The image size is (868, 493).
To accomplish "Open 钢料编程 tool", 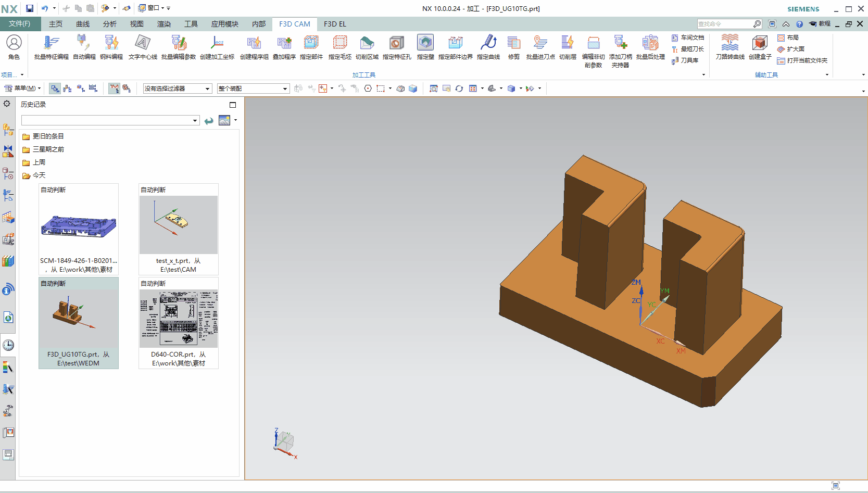I will tap(111, 47).
